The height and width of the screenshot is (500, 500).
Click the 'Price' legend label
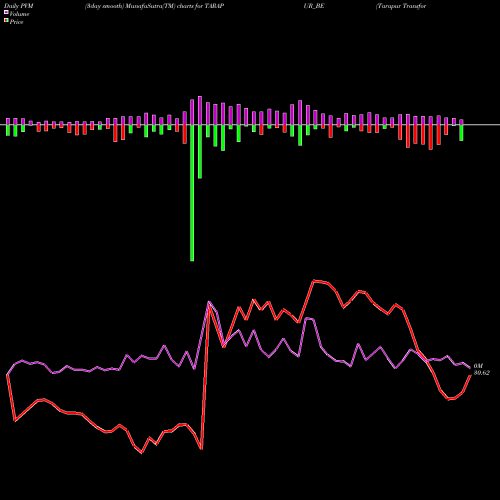click(x=16, y=22)
